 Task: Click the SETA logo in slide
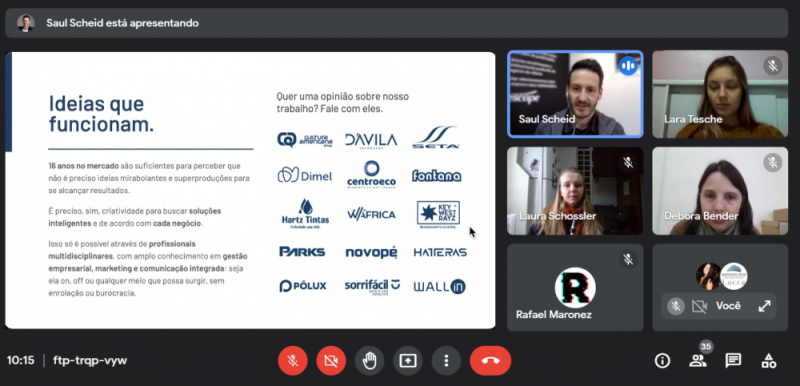click(436, 138)
